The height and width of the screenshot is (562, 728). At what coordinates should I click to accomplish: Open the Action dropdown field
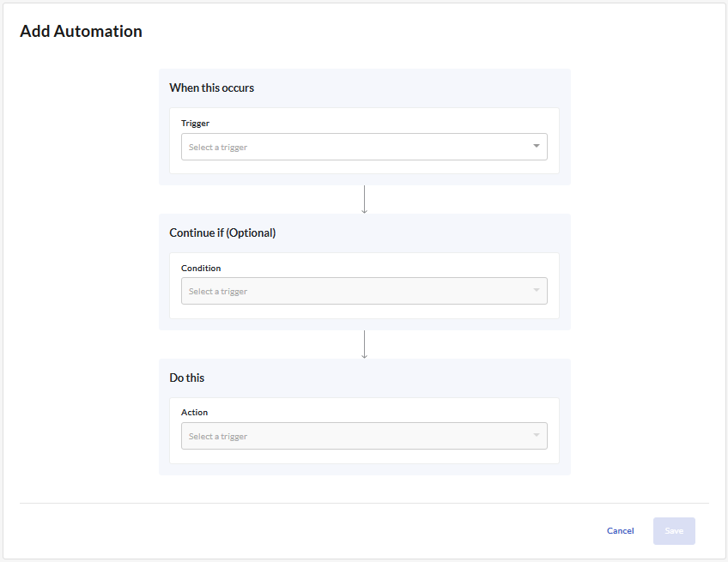[x=364, y=436]
